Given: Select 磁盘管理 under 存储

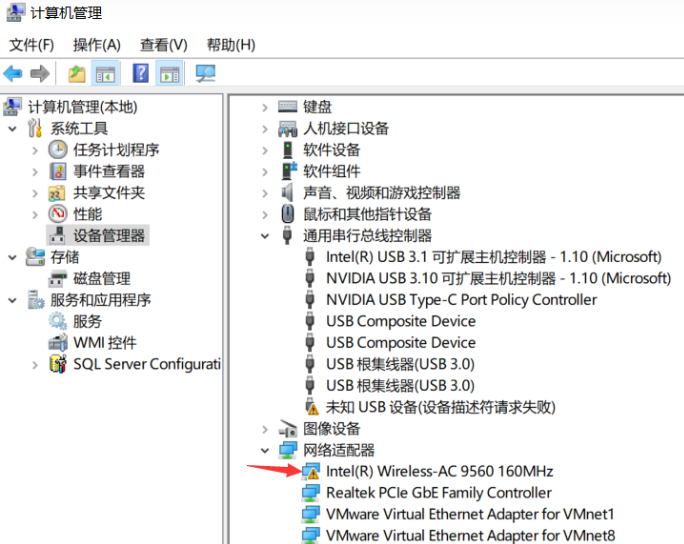Looking at the screenshot, I should pos(101,279).
